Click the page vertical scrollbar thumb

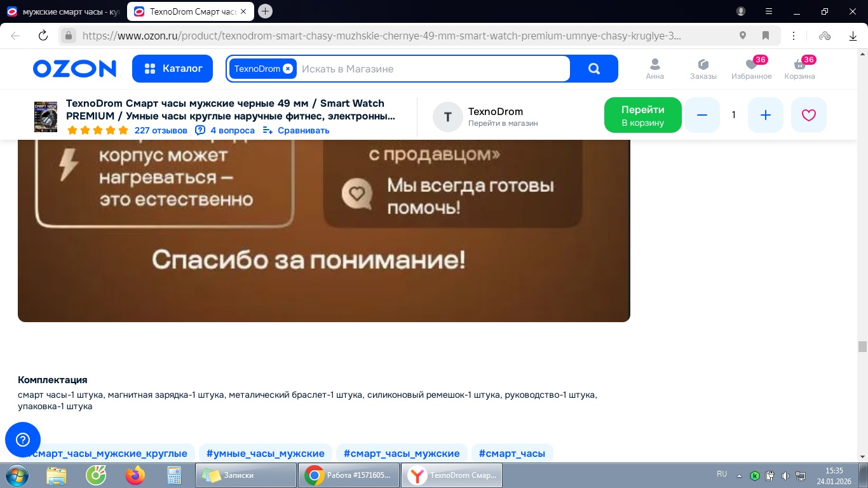tap(862, 346)
